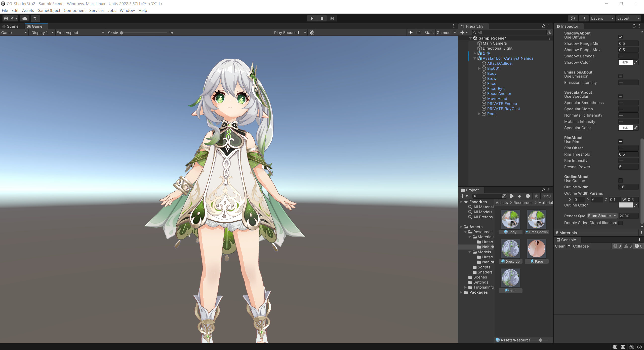Open the Display 1 dropdown
Viewport: 644px width, 350px height.
click(x=42, y=32)
